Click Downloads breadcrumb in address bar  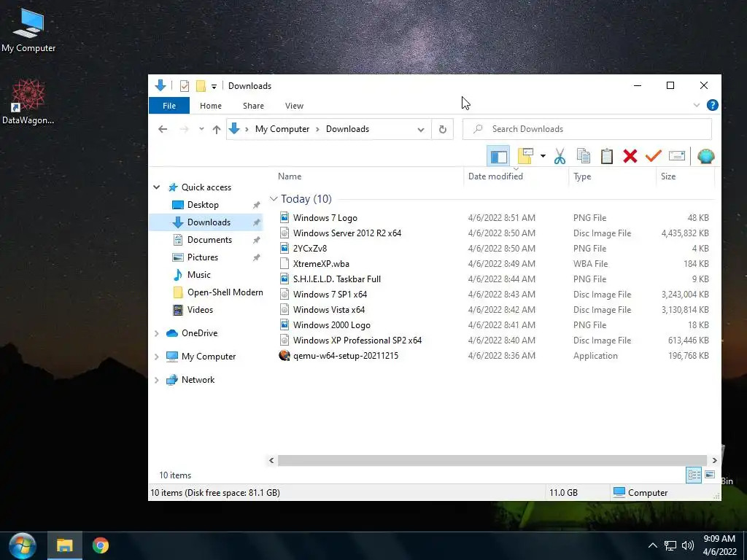347,129
